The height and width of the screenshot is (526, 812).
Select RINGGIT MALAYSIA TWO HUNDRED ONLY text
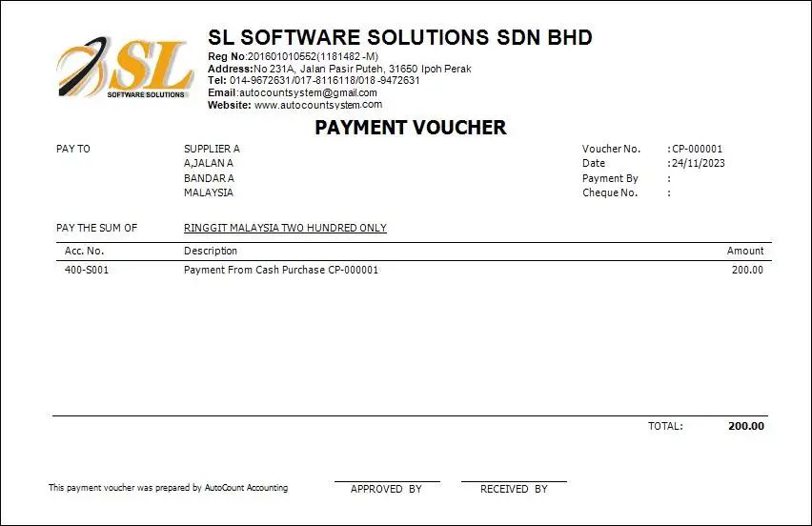coord(285,228)
